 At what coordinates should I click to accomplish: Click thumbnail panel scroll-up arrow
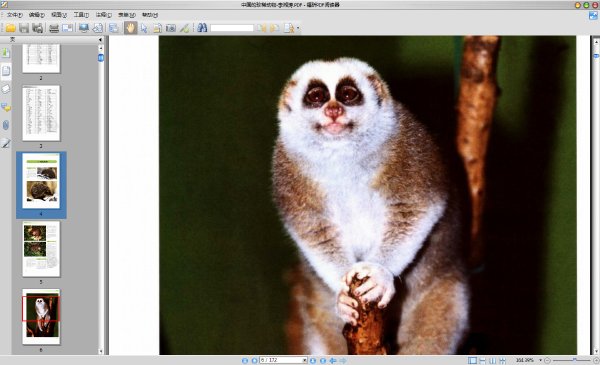pyautogui.click(x=101, y=48)
